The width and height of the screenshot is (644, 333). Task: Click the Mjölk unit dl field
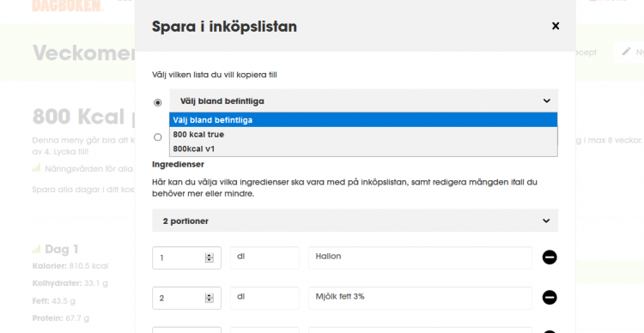(x=264, y=298)
